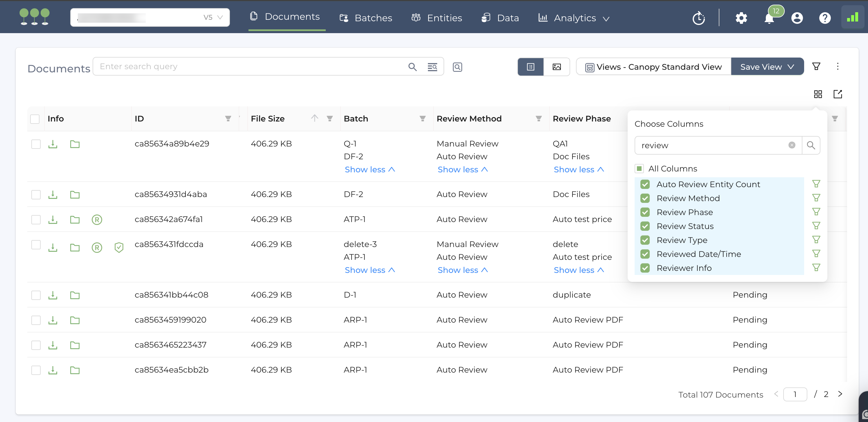868x422 pixels.
Task: Switch to image thumbnail view
Action: 557,67
